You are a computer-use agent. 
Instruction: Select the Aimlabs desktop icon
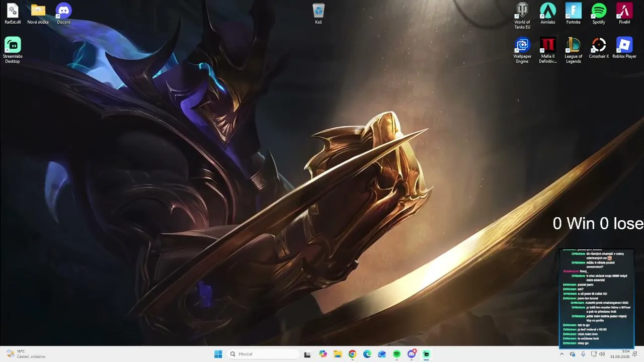[x=548, y=14]
